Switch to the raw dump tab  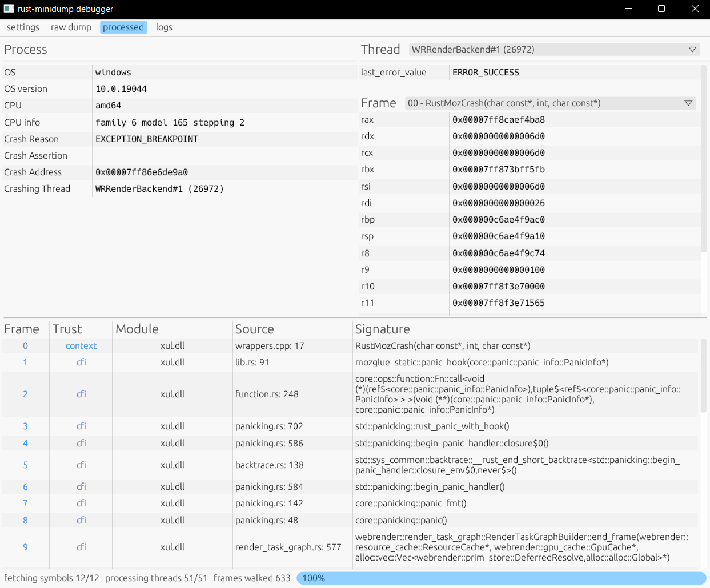click(x=71, y=27)
